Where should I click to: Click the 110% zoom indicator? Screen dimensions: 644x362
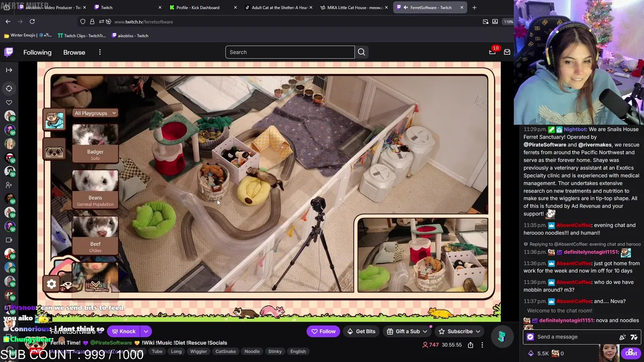(508, 22)
